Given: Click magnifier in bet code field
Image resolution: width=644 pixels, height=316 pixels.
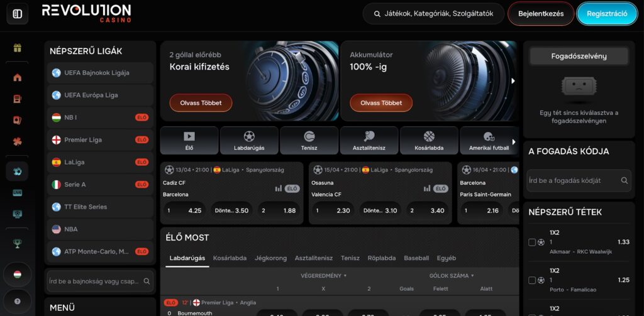Looking at the screenshot, I should (624, 180).
